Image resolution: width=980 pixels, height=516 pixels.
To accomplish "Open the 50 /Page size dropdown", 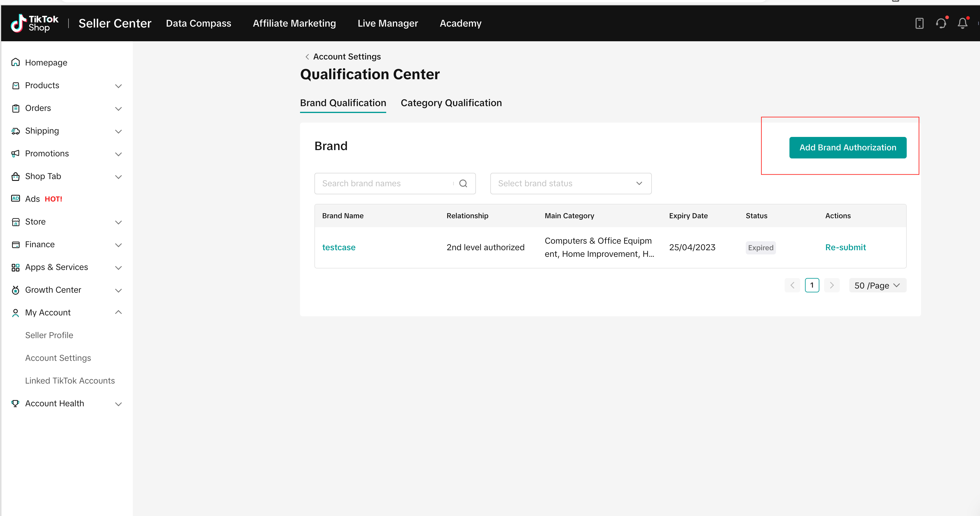I will point(877,286).
